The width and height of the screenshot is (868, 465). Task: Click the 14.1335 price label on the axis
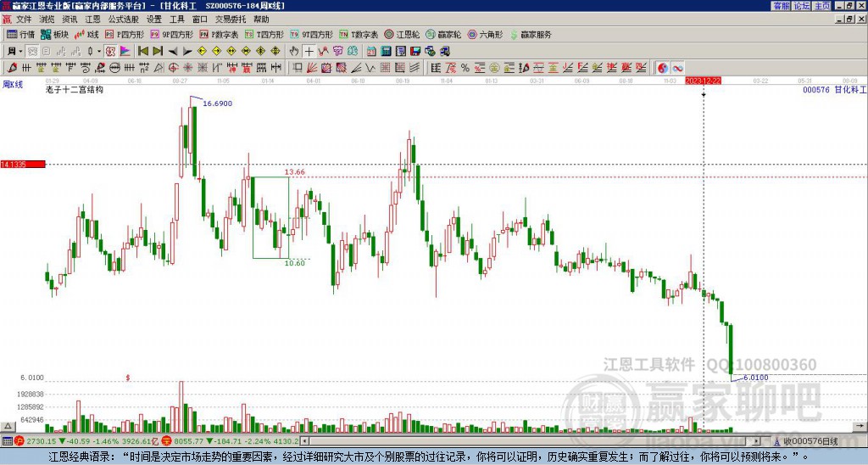point(23,164)
